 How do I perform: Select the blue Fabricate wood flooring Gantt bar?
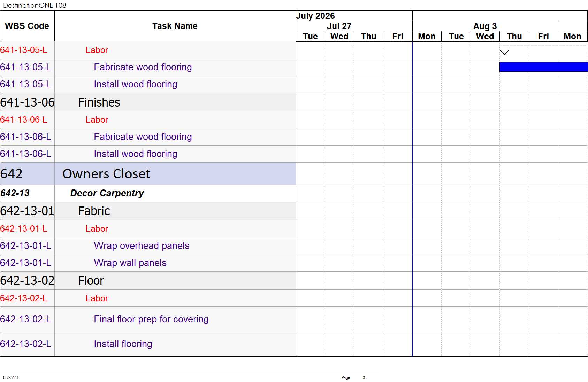click(543, 67)
